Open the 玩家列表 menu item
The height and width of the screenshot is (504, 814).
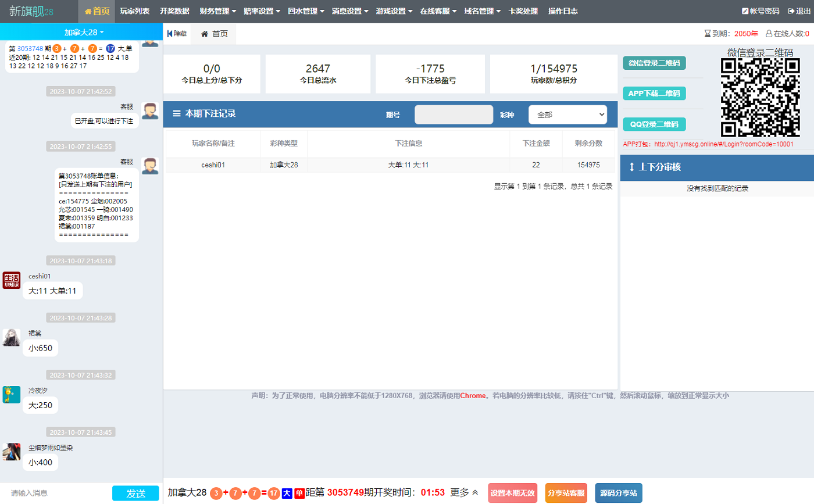coord(134,11)
